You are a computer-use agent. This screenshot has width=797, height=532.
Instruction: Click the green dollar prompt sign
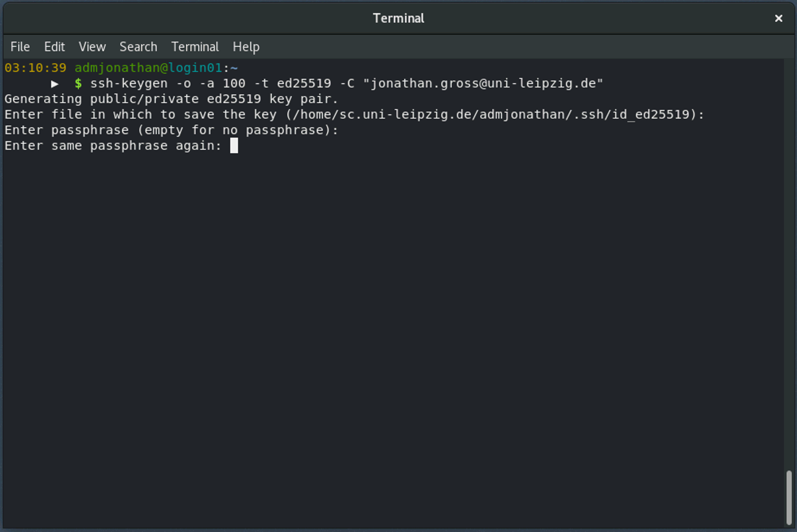pyautogui.click(x=78, y=83)
